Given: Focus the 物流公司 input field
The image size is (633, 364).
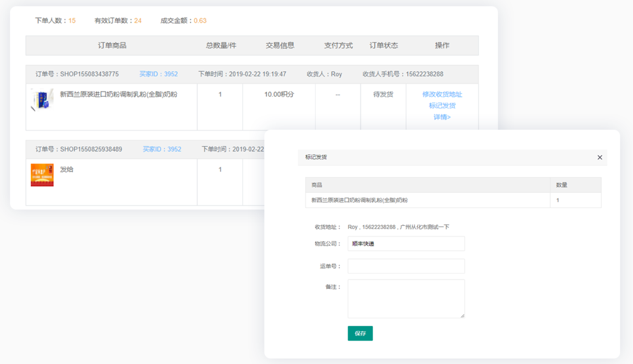Looking at the screenshot, I should click(x=406, y=244).
